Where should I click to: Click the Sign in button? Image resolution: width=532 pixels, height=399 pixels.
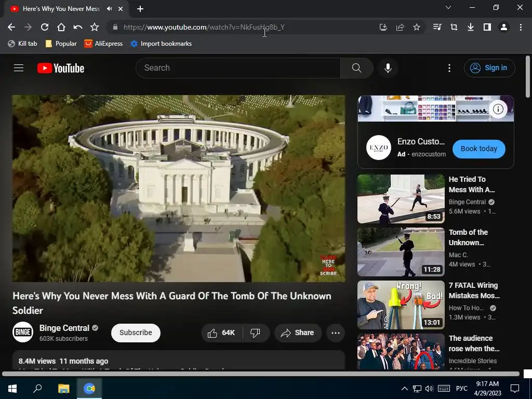click(489, 68)
